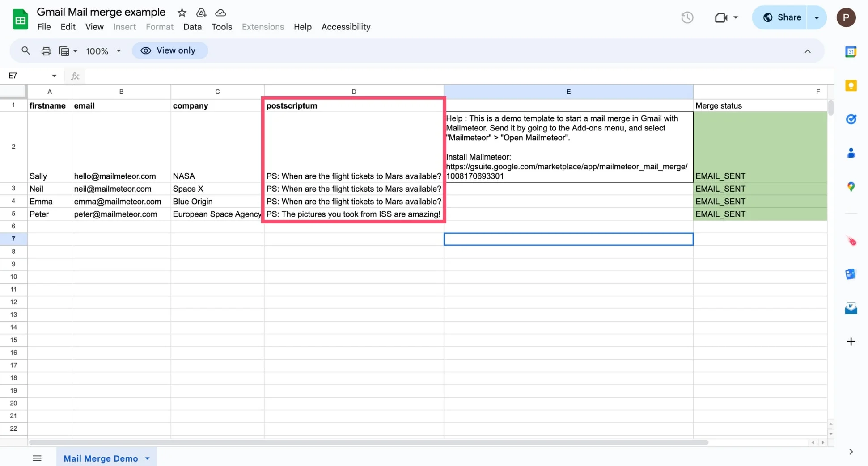Open the Google account avatar P
This screenshot has width=868, height=466.
click(x=846, y=17)
